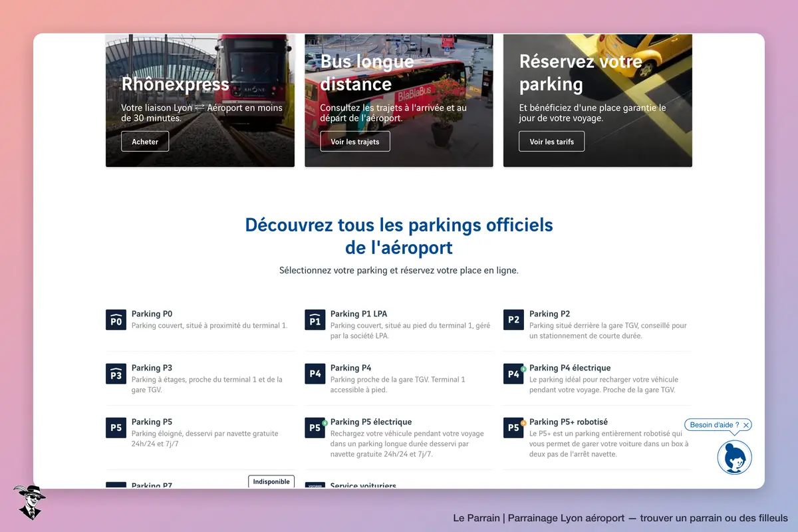Click the Acheter button on Rhônexpress card
Screen dimensions: 798x532
coord(145,142)
